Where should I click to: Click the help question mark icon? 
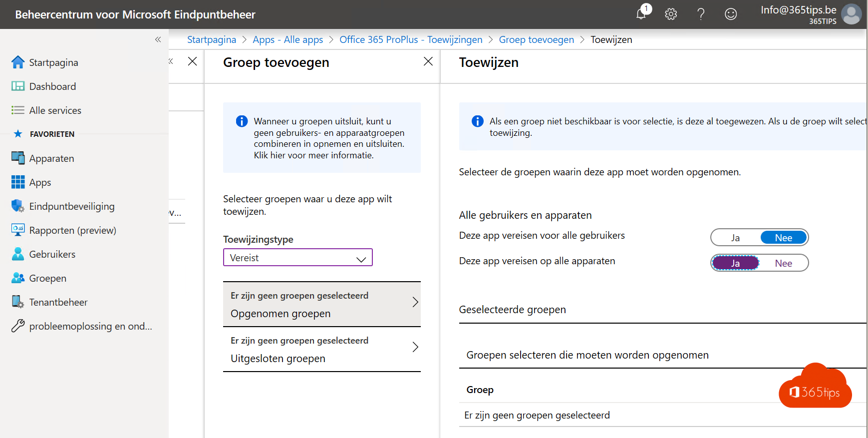coord(701,14)
